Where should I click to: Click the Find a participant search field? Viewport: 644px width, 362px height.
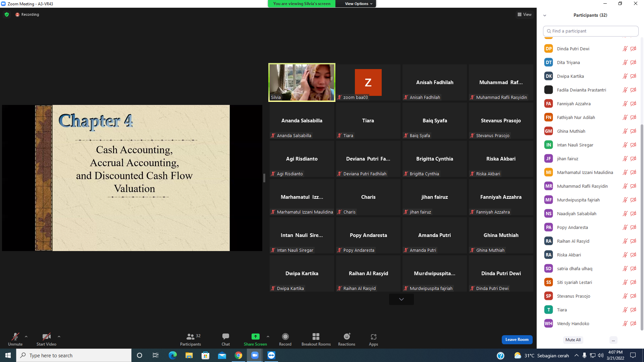590,31
